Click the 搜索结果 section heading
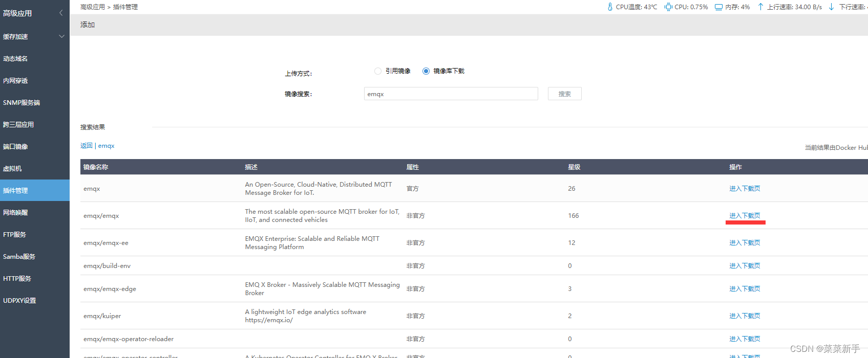This screenshot has width=868, height=358. [93, 127]
